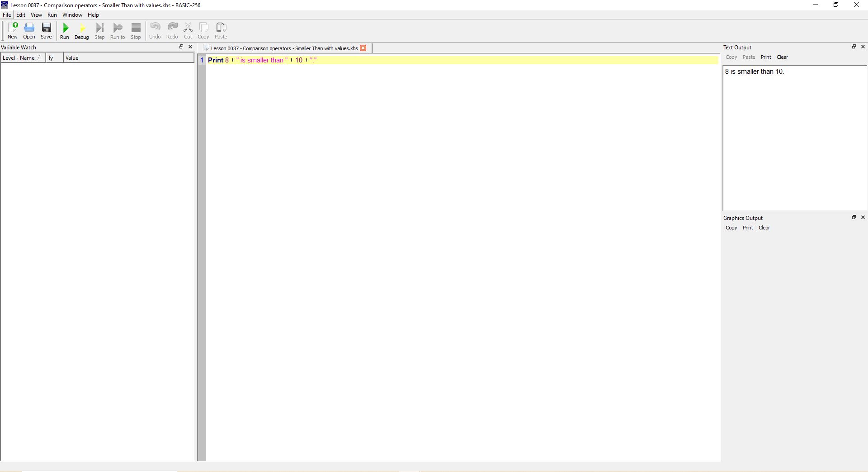868x472 pixels.
Task: Click the Step toolbar icon
Action: 99,31
